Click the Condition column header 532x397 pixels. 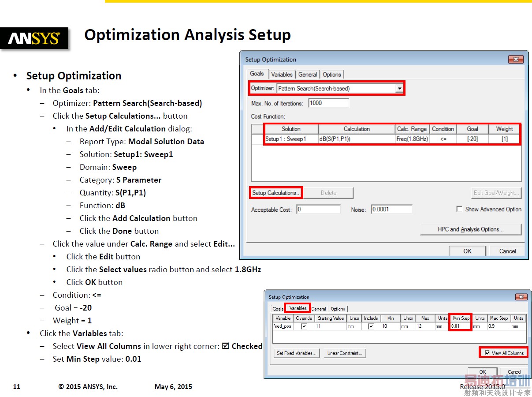pyautogui.click(x=443, y=129)
